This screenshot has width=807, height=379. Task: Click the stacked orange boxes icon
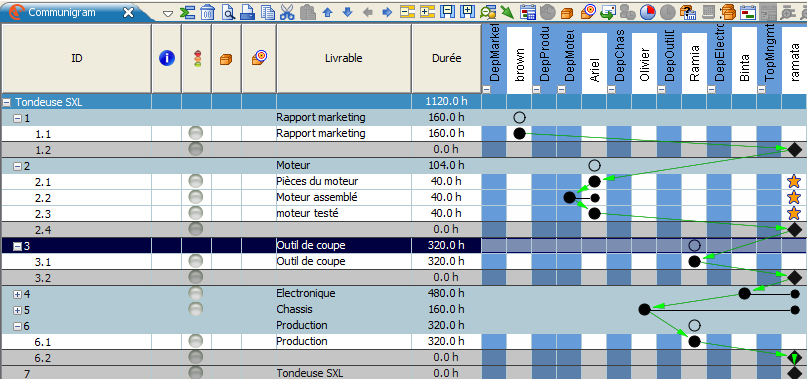728,12
